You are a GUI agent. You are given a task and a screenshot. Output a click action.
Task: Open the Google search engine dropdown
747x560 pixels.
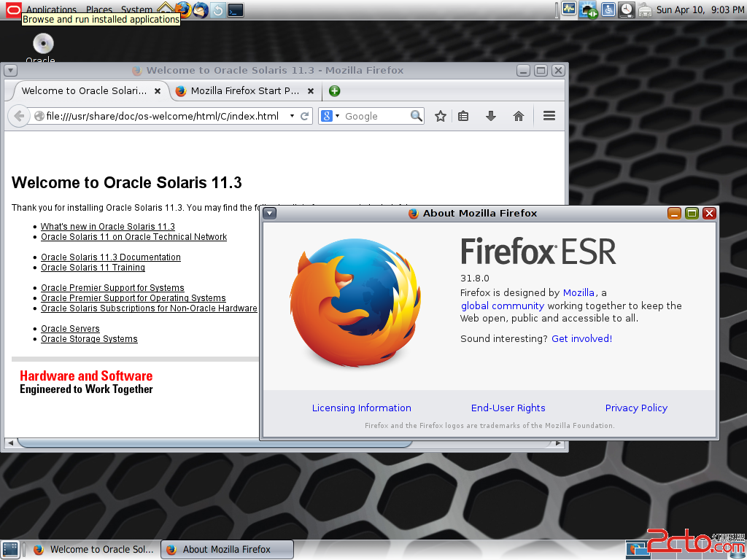click(330, 116)
